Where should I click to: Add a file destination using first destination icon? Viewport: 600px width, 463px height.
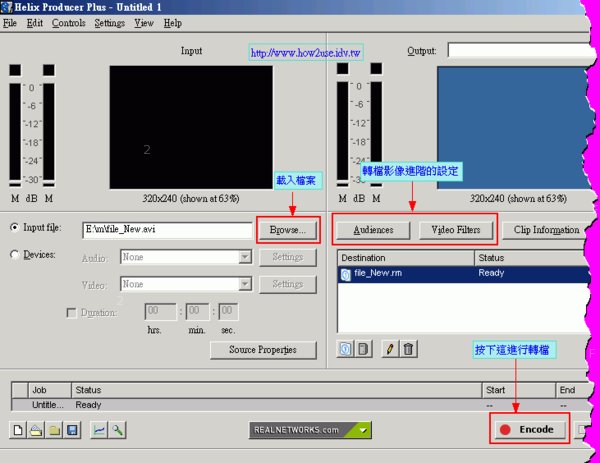click(346, 349)
